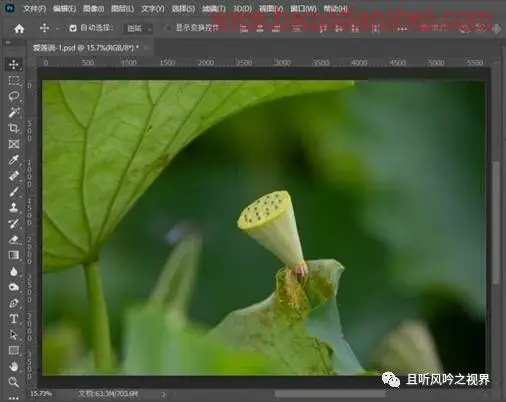The image size is (506, 402).
Task: Click the document size status text
Action: 107,394
